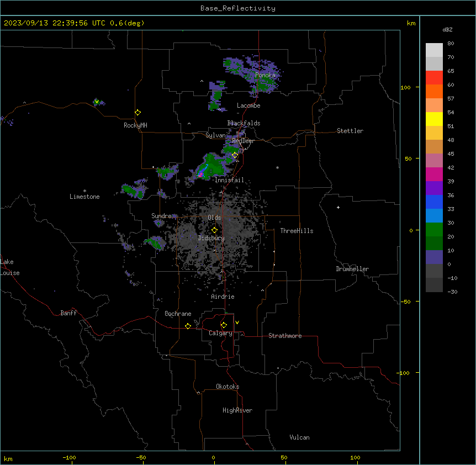Click the white asterisk marker east of Innisfail
The width and height of the screenshot is (476, 465).
(277, 167)
